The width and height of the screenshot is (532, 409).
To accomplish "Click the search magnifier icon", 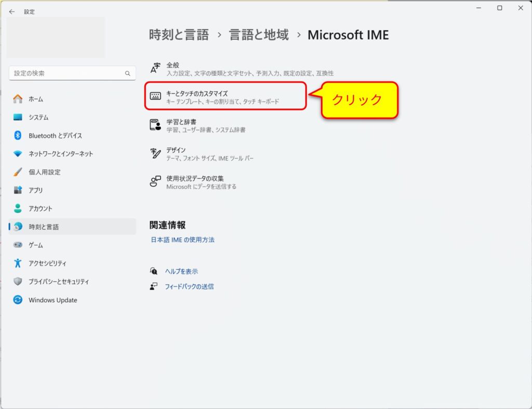I will [128, 73].
